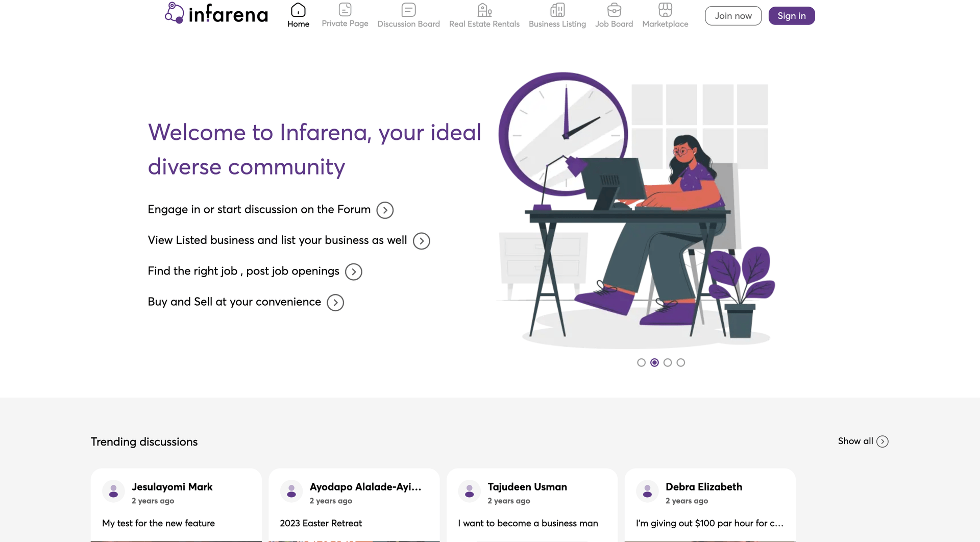The height and width of the screenshot is (542, 980).
Task: Click the Home house icon
Action: [x=298, y=10]
